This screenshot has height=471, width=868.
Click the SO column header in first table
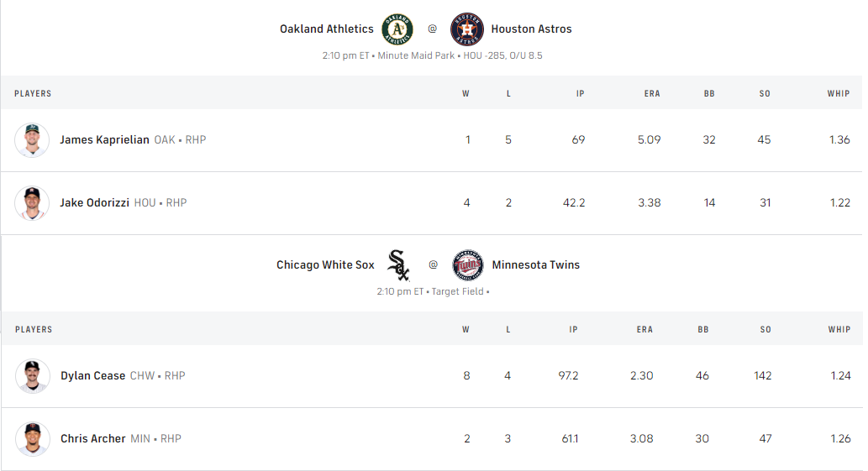coord(765,94)
